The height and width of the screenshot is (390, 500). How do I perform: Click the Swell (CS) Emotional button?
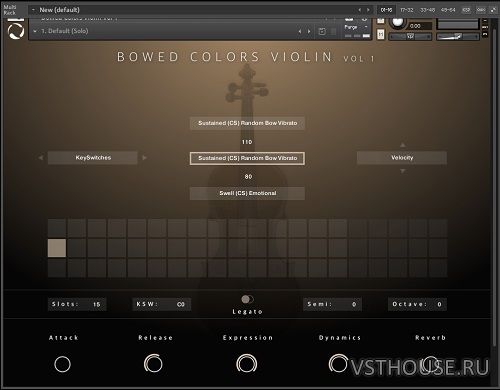point(247,193)
